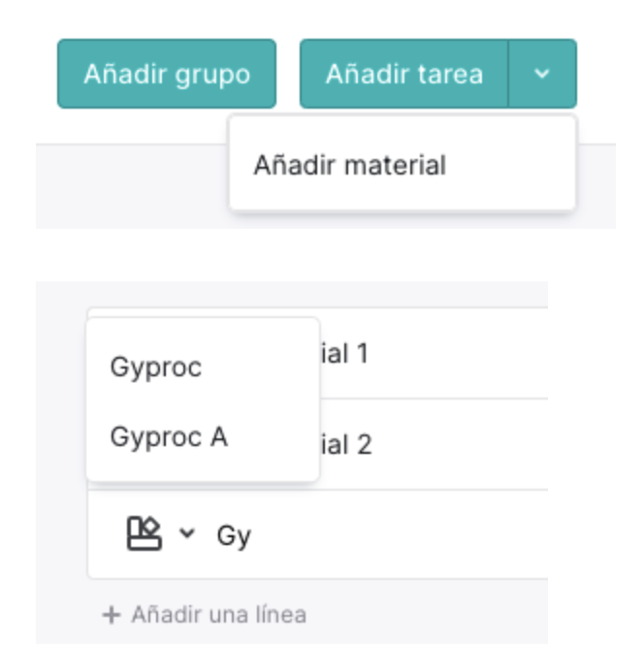Select Añadir material from the dropdown menu
Image resolution: width=644 pixels, height=671 pixels.
click(349, 165)
